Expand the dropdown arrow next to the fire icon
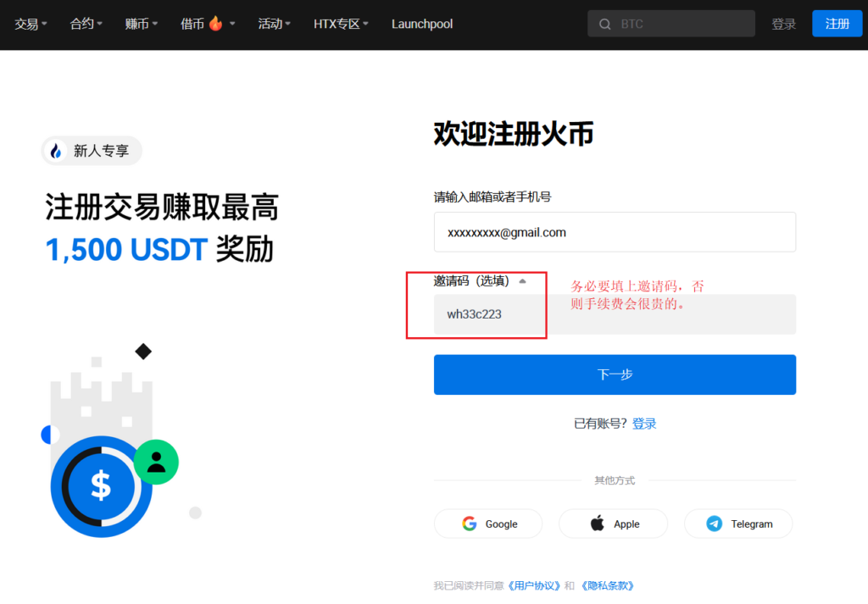Screen dimensions: 868x604 tap(232, 24)
